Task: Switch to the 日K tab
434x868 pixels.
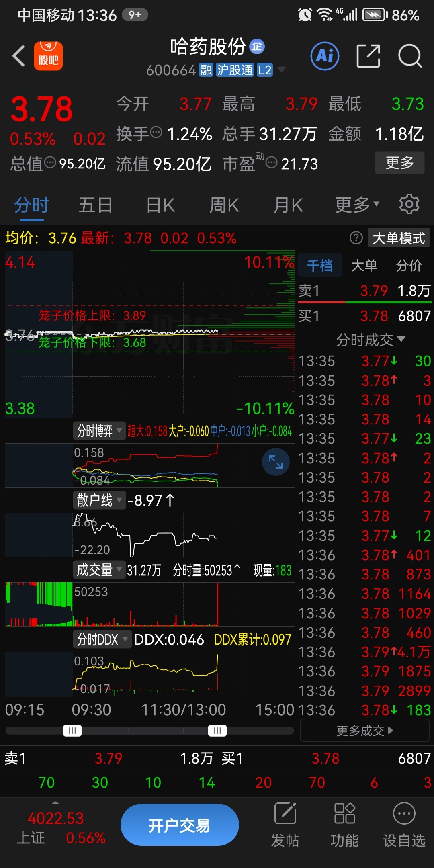Action: coord(160,205)
